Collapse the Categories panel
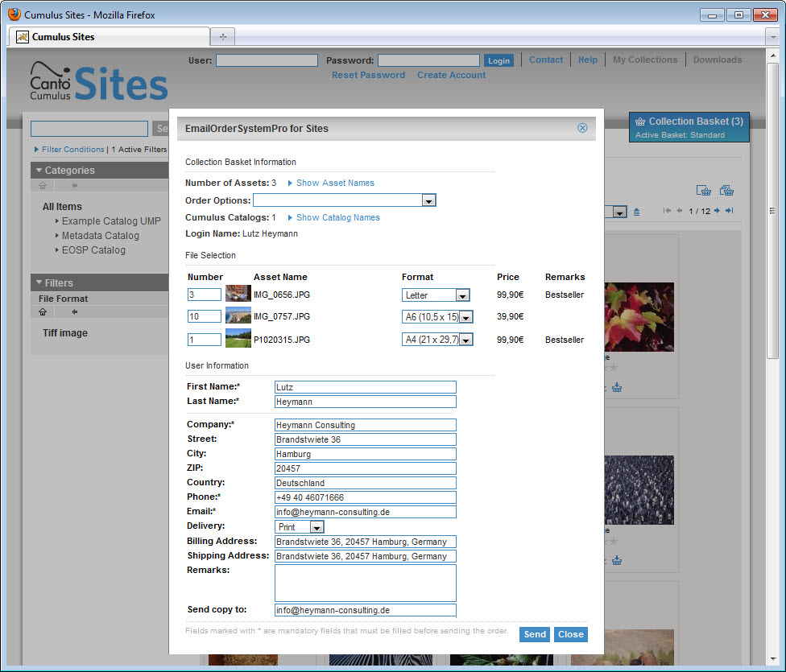This screenshot has width=786, height=672. pos(39,171)
